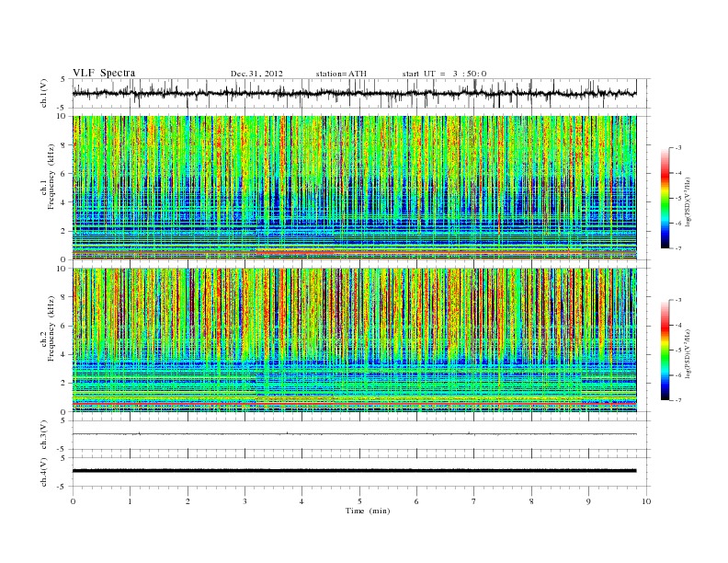Screen dimensions: 728x563
Task: Click the "10" frequency tick of ch.1 spectrogram
Action: [63, 116]
